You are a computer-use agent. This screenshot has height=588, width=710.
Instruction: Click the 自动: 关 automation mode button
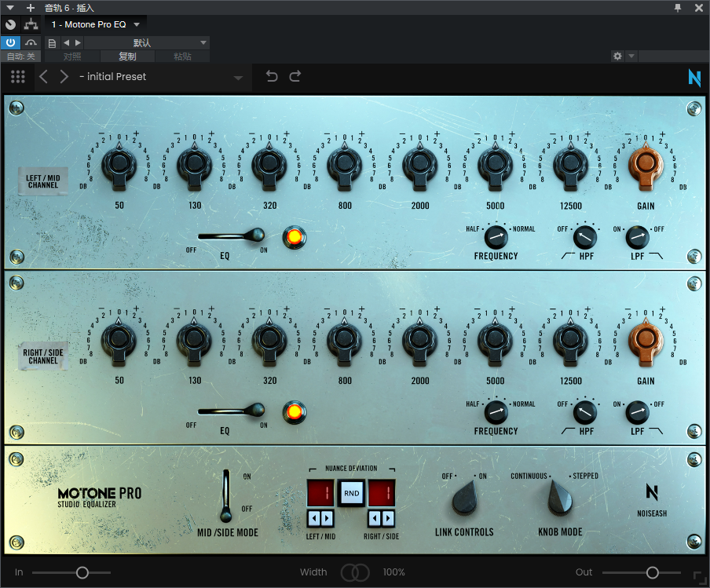(x=21, y=56)
